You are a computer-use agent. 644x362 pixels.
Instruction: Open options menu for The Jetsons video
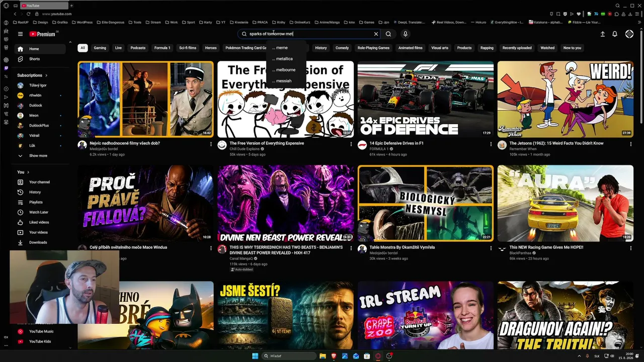tap(631, 144)
